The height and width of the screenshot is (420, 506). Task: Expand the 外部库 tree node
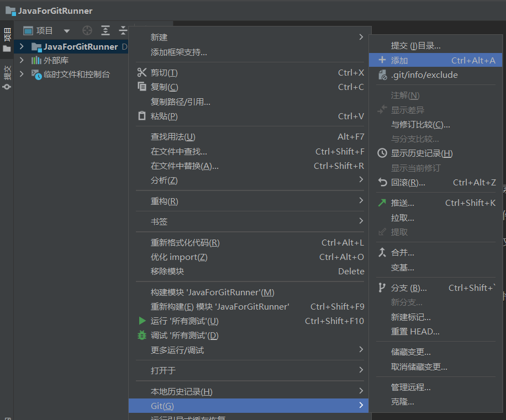coord(22,60)
